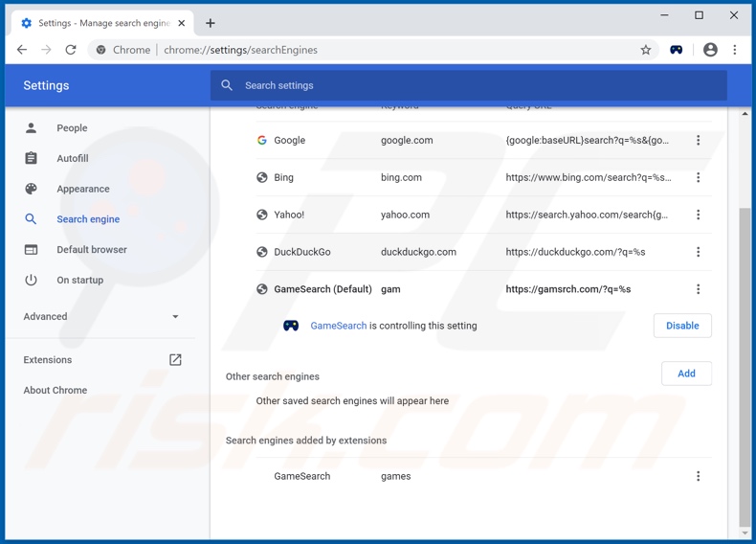Click the Appearance palette icon
This screenshot has width=756, height=544.
tap(31, 189)
